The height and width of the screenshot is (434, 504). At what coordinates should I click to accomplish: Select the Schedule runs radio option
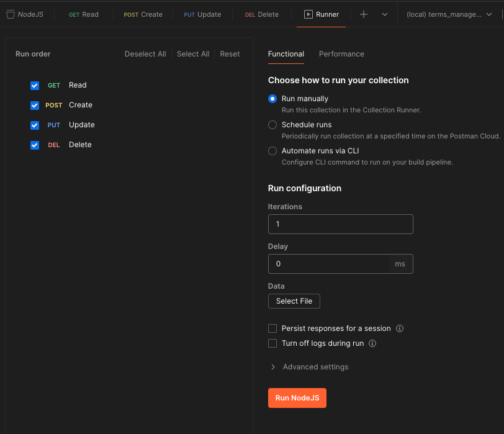pos(272,125)
